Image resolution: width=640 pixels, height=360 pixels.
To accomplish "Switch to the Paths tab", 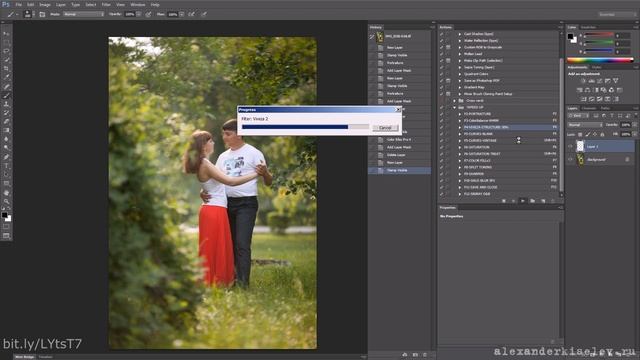I will [605, 108].
